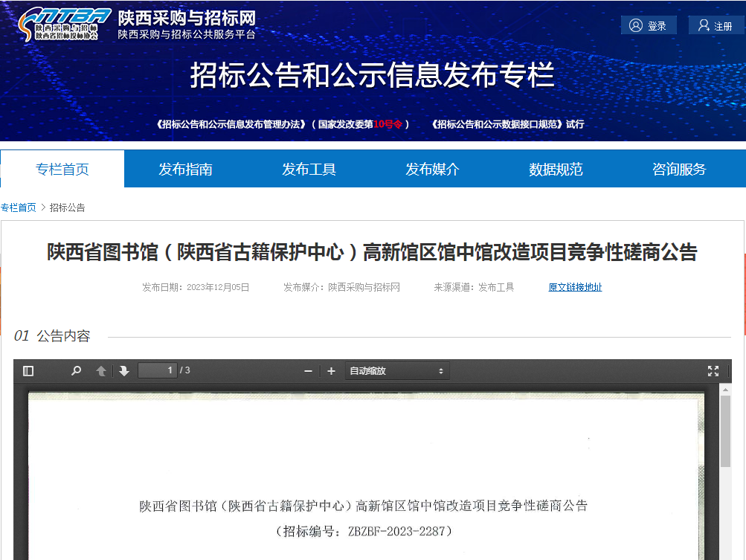Click the 专栏首页 breadcrumb link

(x=19, y=207)
